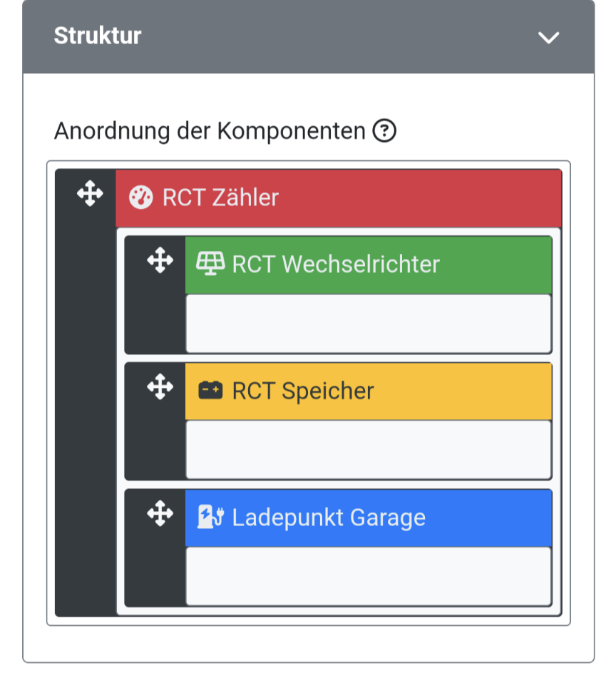
Task: Click the charging station icon on Ladepunkt
Action: coord(211,517)
